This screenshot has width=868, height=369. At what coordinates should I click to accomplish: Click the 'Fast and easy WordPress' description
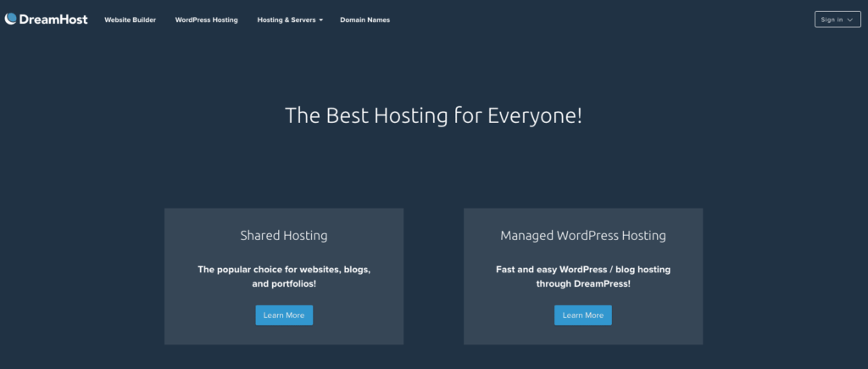(583, 277)
